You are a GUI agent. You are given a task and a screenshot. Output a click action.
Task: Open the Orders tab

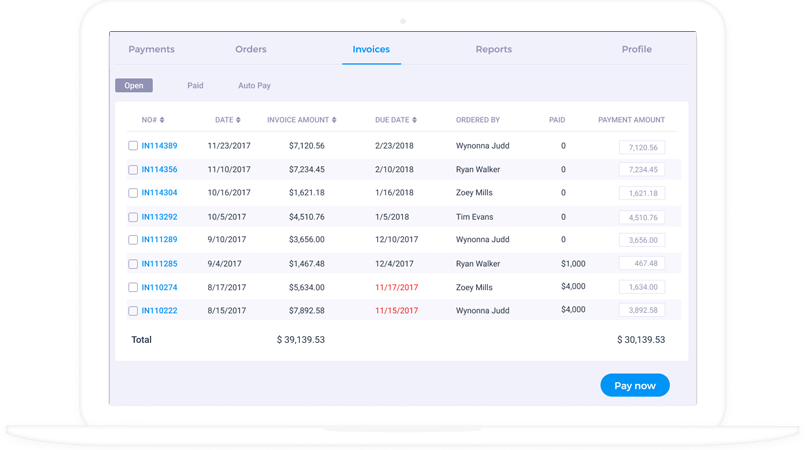click(x=250, y=49)
